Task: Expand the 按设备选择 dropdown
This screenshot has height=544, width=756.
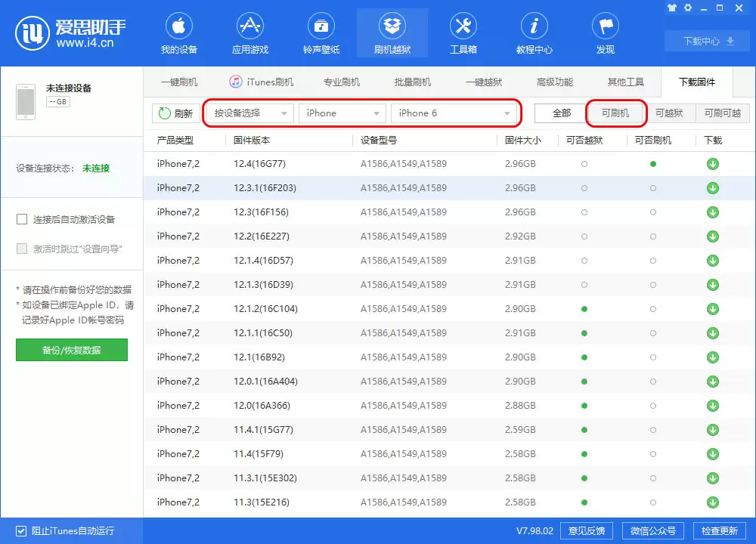Action: click(249, 113)
